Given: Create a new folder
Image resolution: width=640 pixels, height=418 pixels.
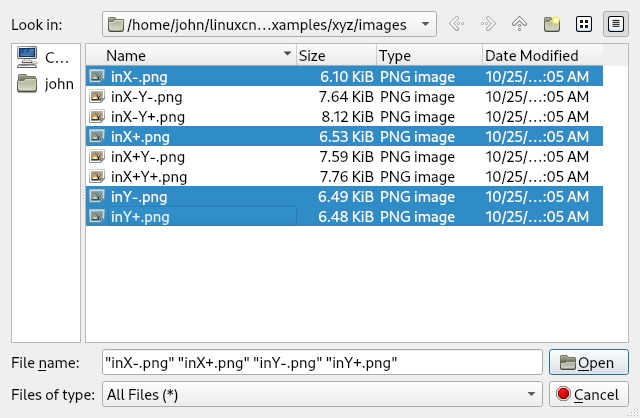Looking at the screenshot, I should [x=552, y=24].
